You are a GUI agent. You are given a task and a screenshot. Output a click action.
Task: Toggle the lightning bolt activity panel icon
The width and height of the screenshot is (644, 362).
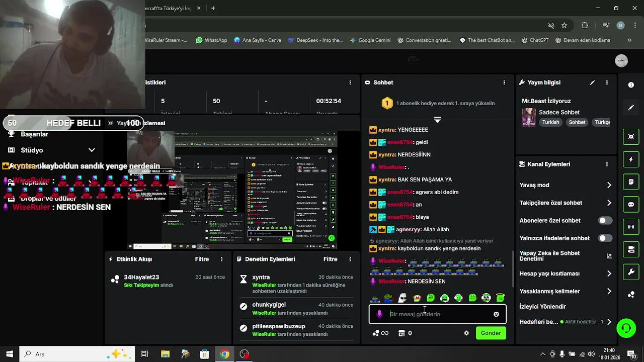(631, 159)
